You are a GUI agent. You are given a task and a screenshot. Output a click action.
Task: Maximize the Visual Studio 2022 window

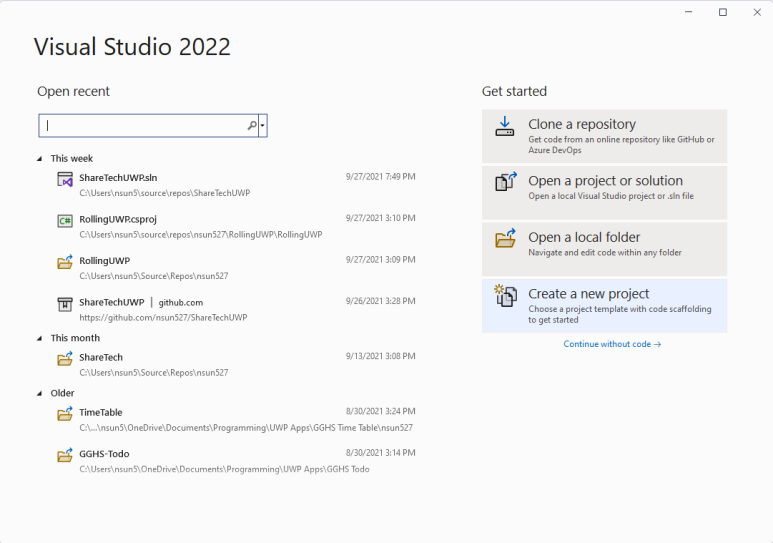[x=723, y=12]
